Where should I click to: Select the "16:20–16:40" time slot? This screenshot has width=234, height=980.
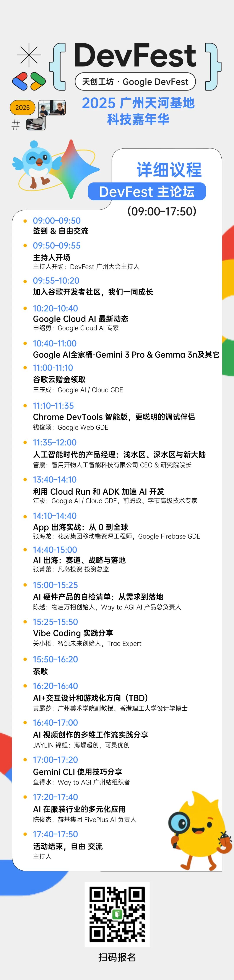[x=55, y=686]
